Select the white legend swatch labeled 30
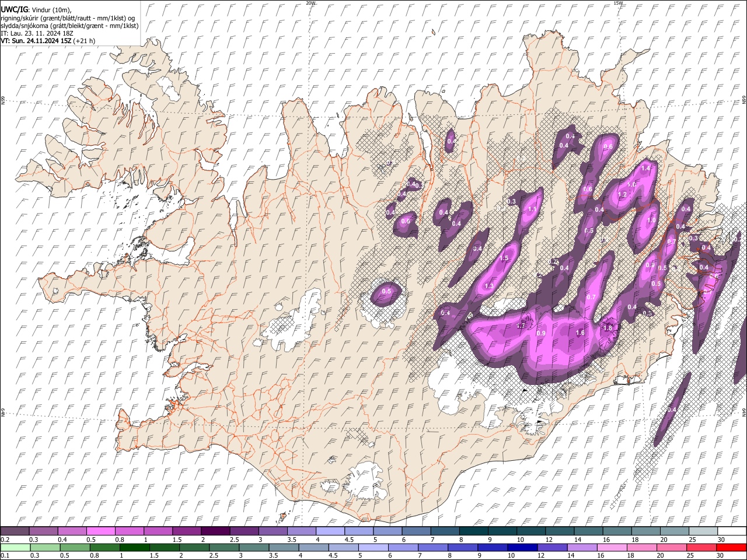Screen dimensions: 747x560 (x=731, y=531)
